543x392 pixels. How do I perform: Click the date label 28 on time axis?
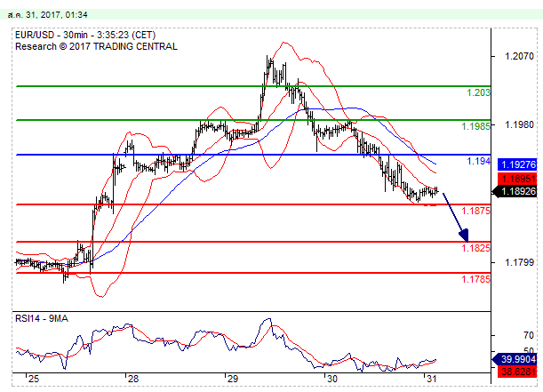point(133,379)
